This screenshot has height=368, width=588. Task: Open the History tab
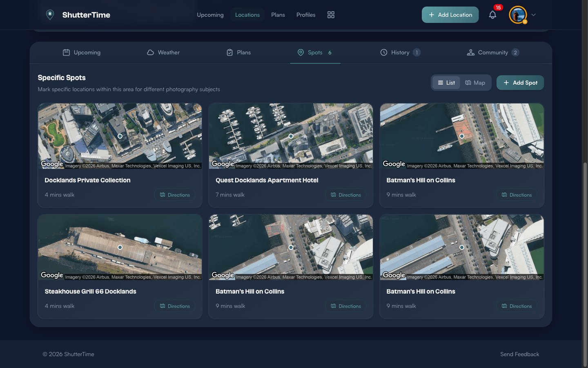coord(400,52)
